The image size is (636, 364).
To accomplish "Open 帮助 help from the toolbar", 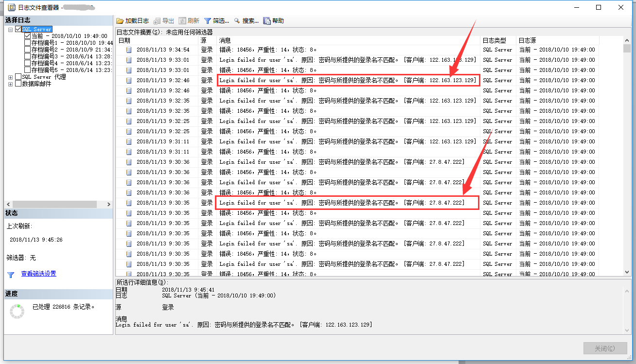I will [273, 21].
